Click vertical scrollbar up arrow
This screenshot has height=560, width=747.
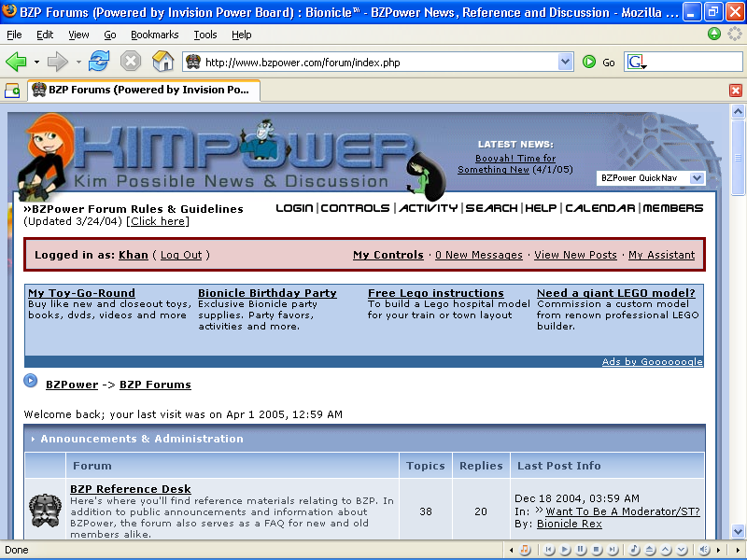(738, 112)
